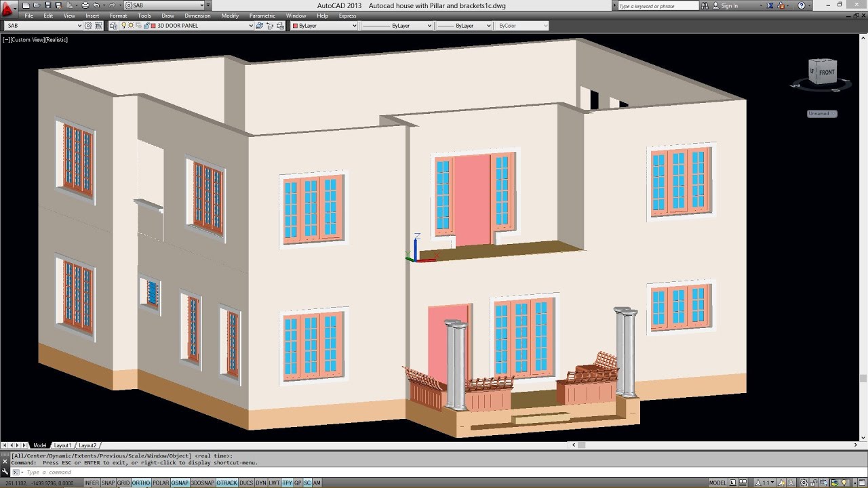Open the Dimension menu
Image resolution: width=868 pixels, height=488 pixels.
pyautogui.click(x=197, y=16)
